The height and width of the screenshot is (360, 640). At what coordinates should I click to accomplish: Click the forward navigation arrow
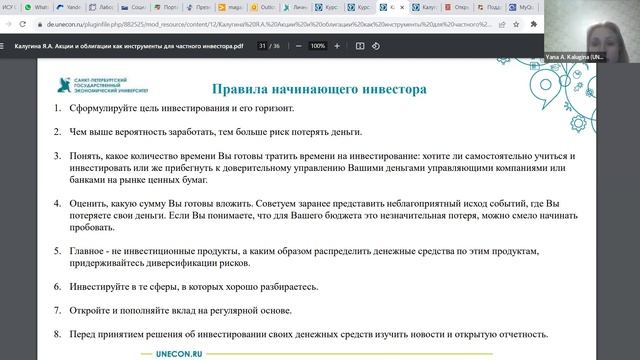(x=8, y=24)
